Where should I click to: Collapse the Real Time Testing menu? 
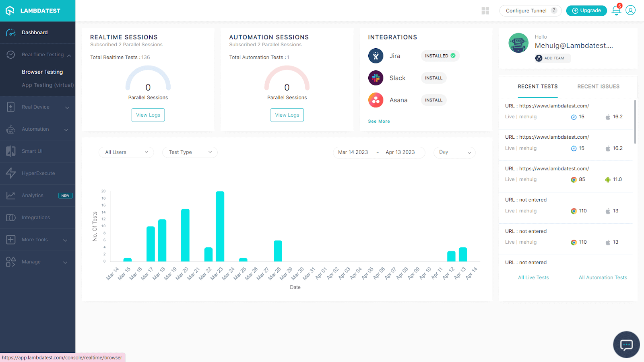tap(69, 55)
